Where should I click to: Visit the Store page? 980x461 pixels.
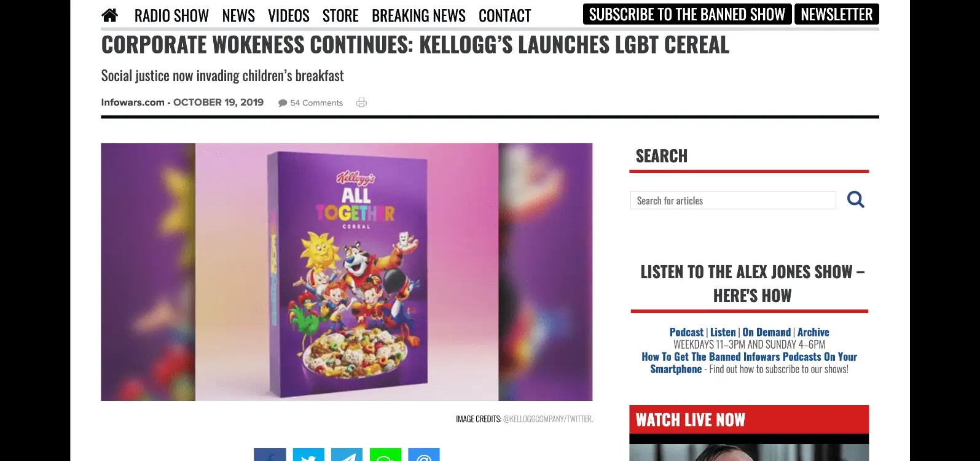[x=340, y=15]
